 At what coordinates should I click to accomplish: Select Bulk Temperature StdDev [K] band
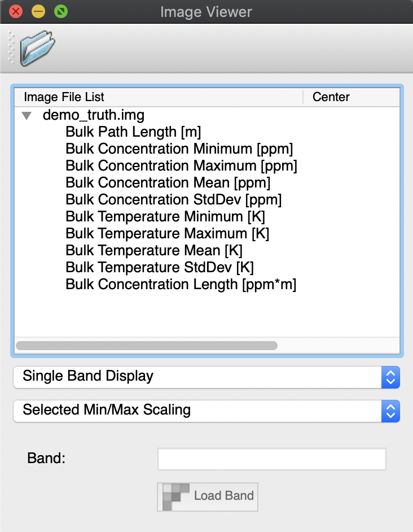160,268
